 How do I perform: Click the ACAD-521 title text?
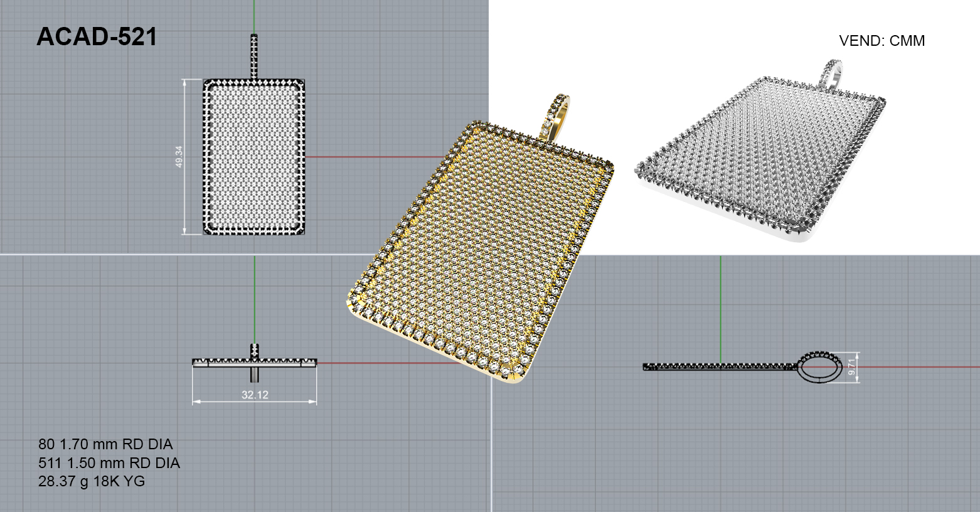pyautogui.click(x=97, y=37)
